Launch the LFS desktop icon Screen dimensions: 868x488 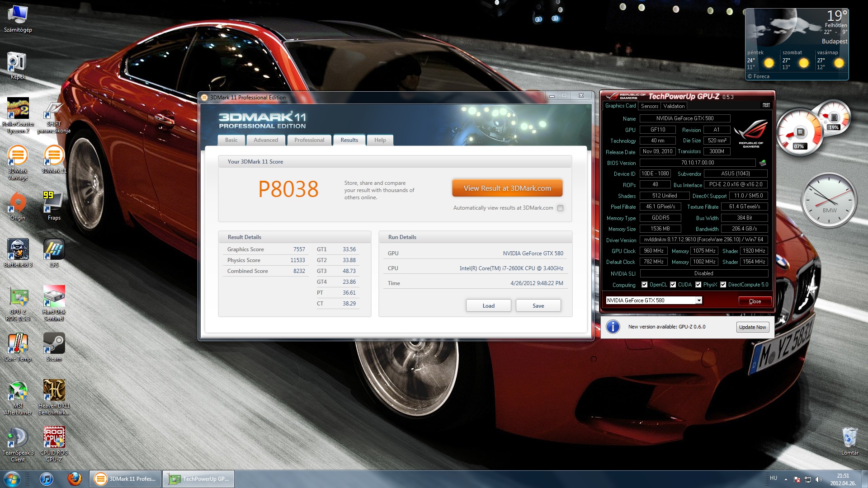tap(54, 253)
